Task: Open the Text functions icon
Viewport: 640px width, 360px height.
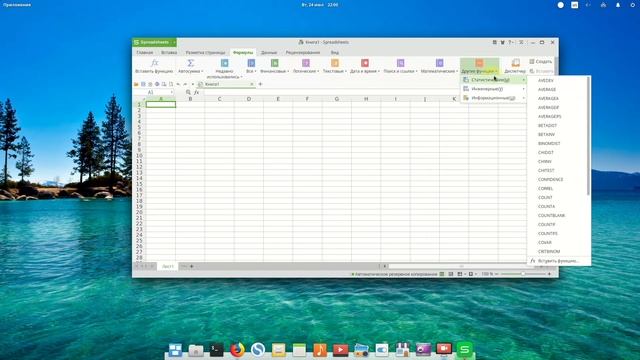Action: (x=335, y=63)
